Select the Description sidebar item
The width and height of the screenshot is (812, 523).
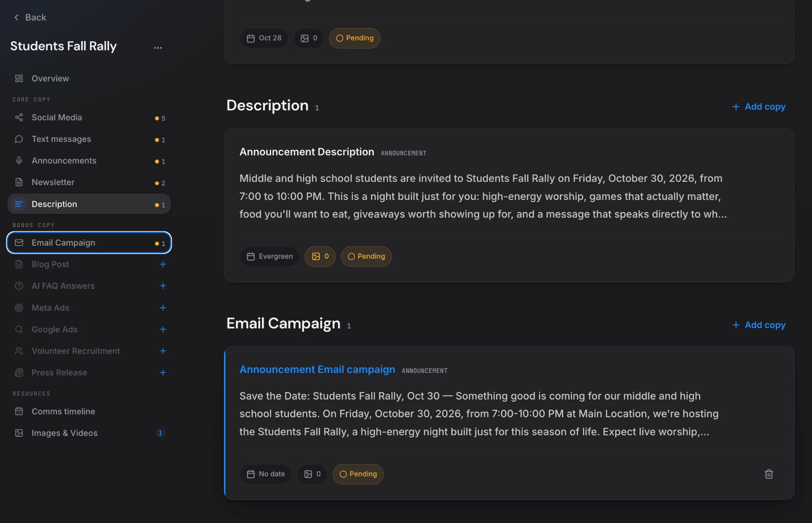(89, 204)
